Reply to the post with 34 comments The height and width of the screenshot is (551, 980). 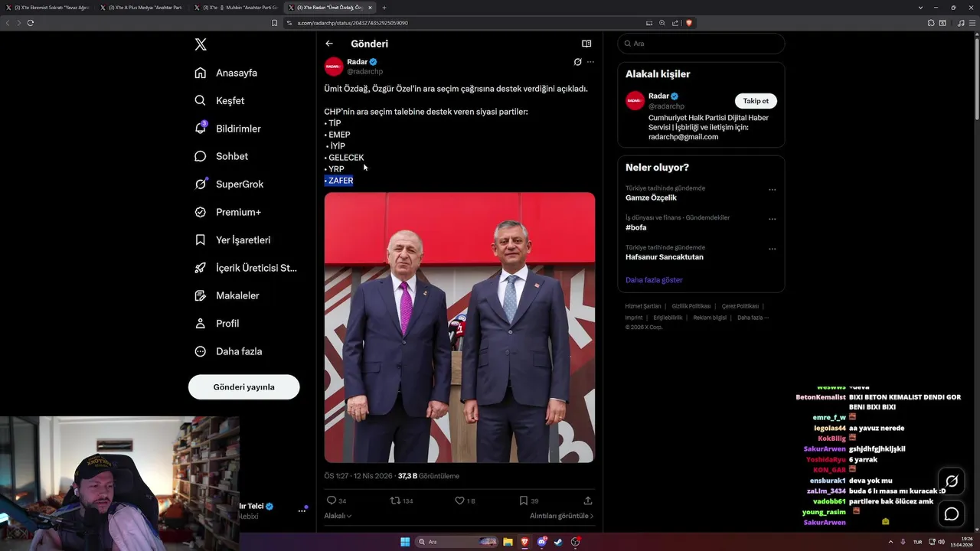point(337,500)
